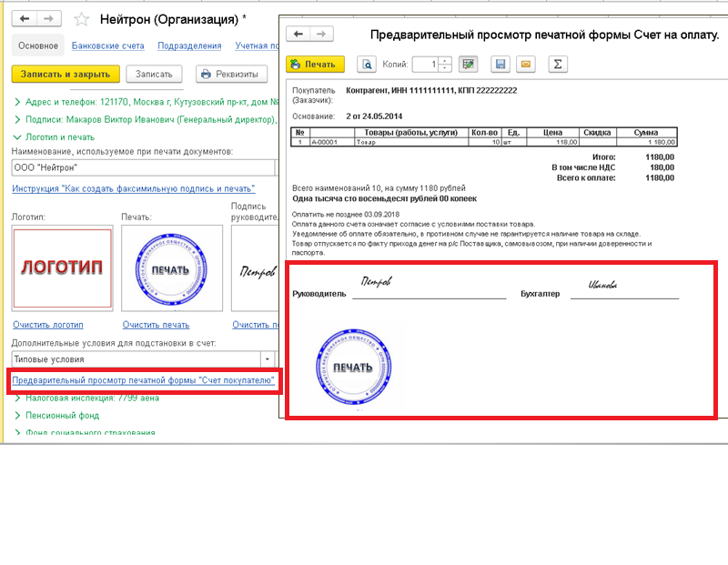The height and width of the screenshot is (565, 728).
Task: Go forward in the print preview window
Action: click(321, 34)
